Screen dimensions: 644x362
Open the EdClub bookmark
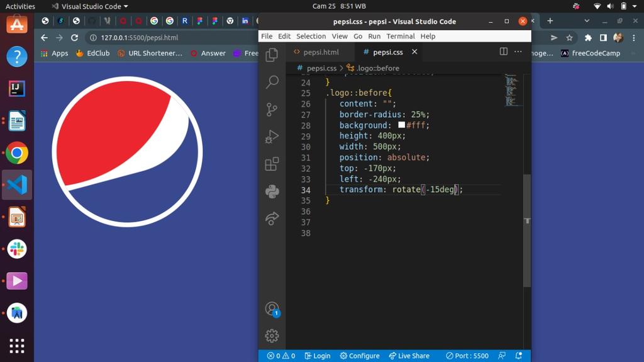point(93,53)
